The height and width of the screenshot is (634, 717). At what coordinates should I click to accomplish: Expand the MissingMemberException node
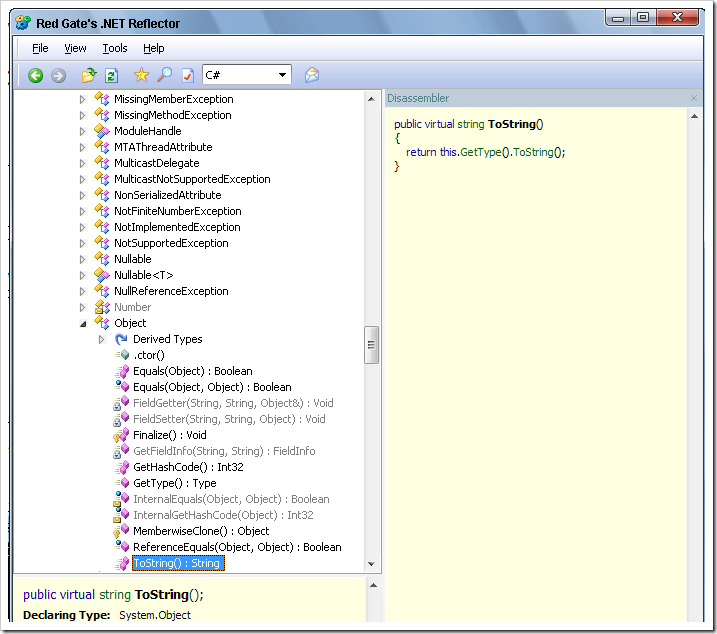(82, 99)
